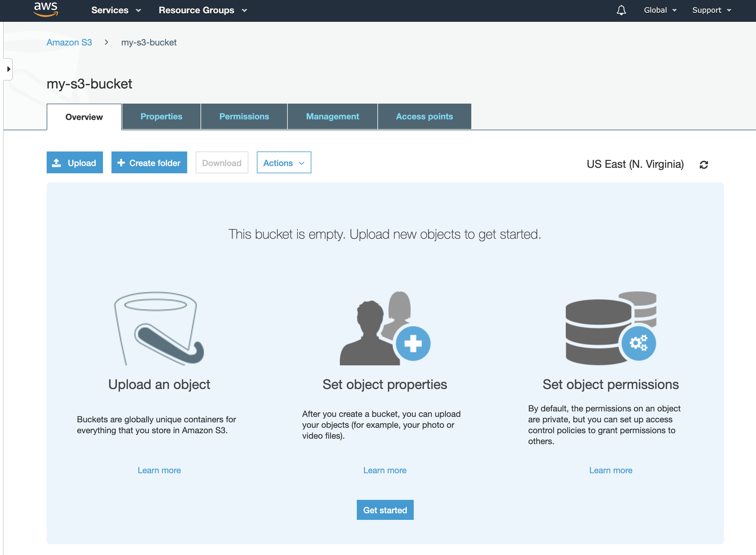Go to Amazon S3 breadcrumb link

click(x=69, y=42)
